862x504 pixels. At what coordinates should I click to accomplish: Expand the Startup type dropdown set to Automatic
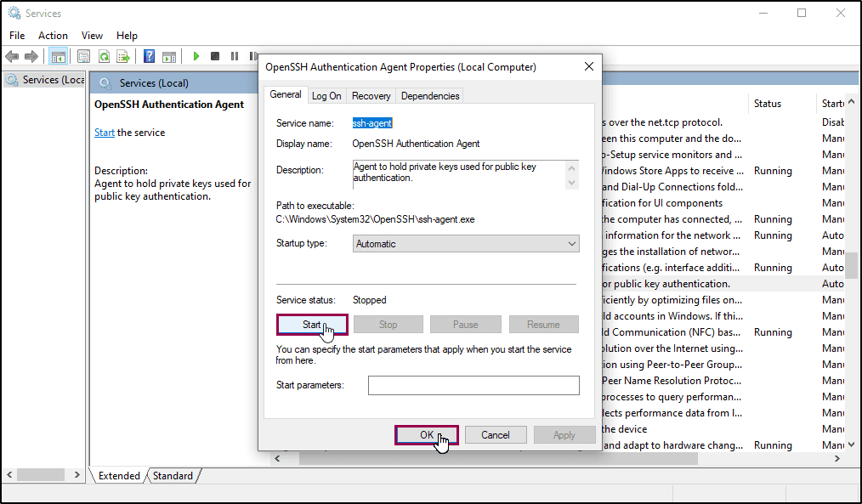[x=466, y=243]
